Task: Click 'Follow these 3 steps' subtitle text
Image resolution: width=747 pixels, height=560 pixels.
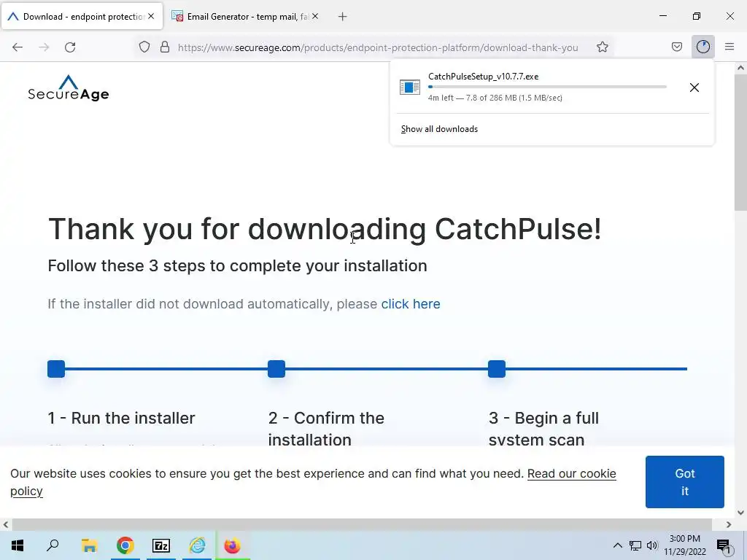Action: coord(237,265)
